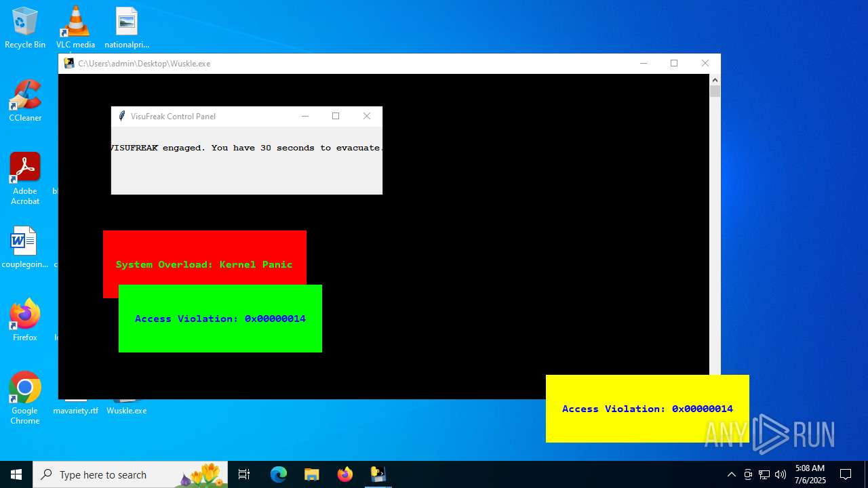This screenshot has height=488, width=868.
Task: Select the nationalpri... image file icon
Action: coord(127,27)
